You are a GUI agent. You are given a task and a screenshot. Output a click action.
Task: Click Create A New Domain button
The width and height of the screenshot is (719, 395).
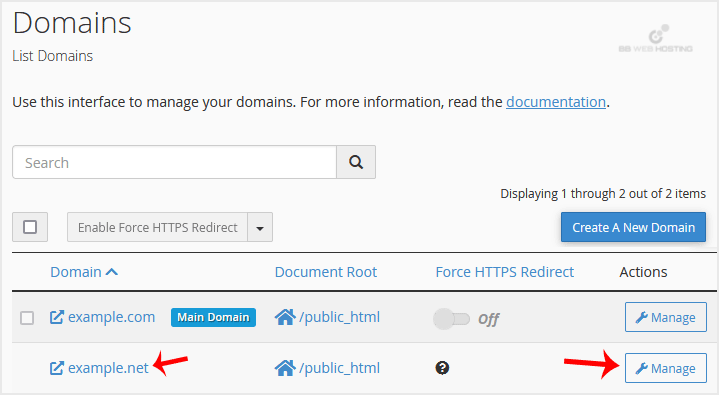click(x=633, y=227)
